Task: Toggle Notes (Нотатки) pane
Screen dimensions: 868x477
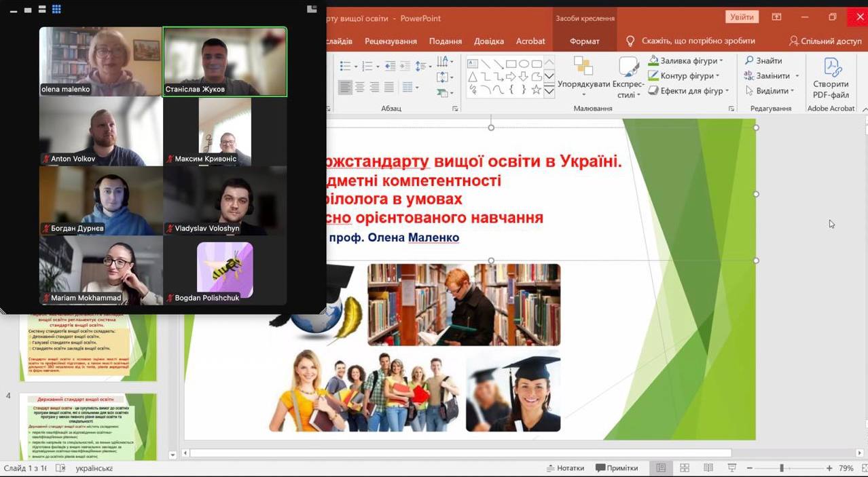Action: tap(565, 468)
